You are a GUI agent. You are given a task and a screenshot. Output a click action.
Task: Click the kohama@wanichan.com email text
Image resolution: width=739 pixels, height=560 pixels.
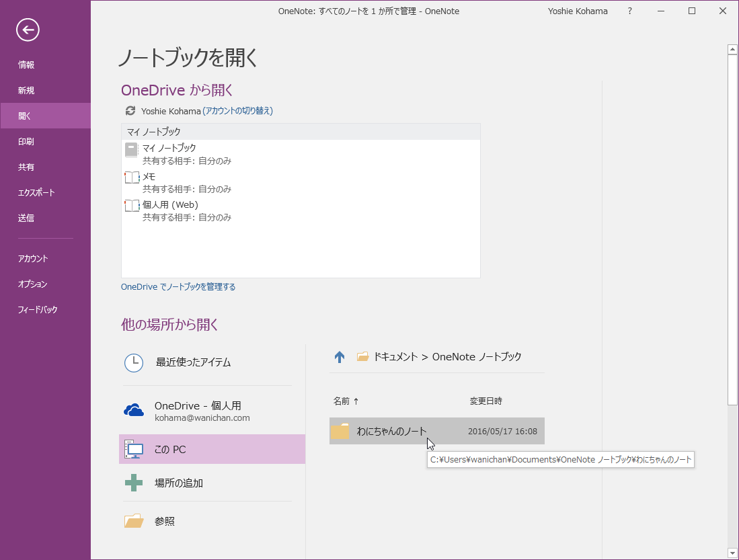202,417
